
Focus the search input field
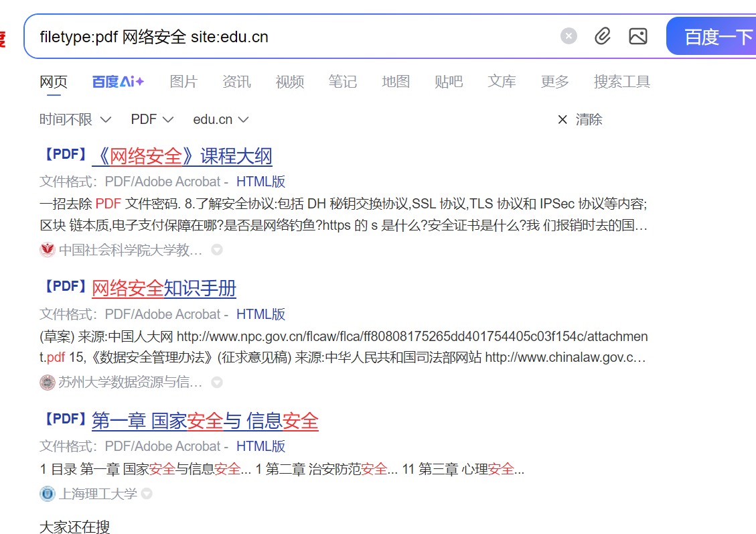point(289,37)
